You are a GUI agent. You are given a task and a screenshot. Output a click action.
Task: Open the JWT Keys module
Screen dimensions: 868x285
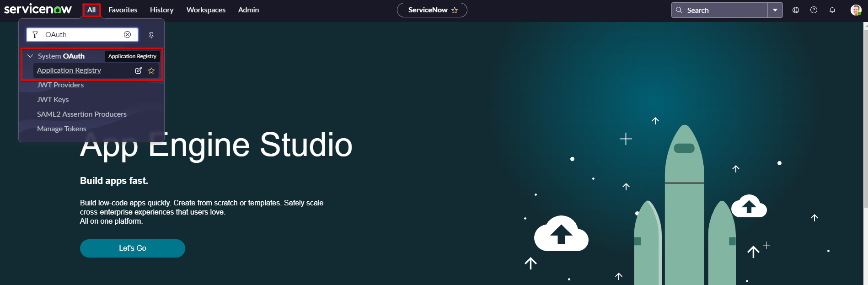click(53, 100)
